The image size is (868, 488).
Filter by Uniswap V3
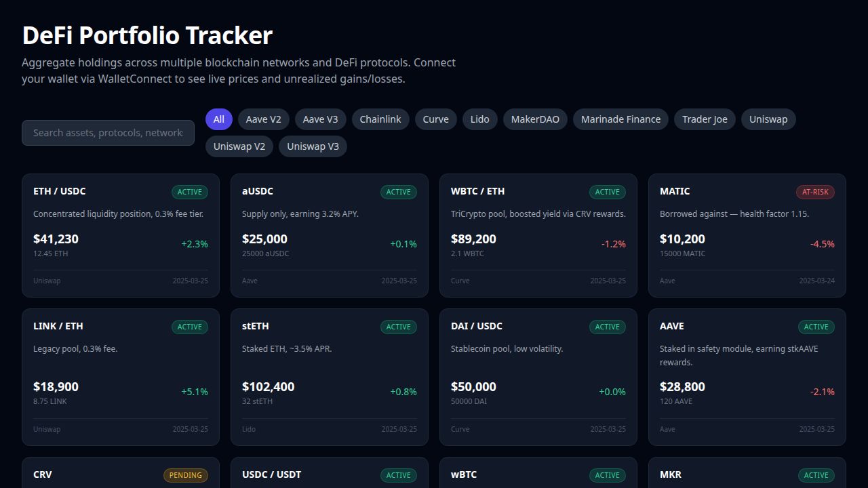313,146
